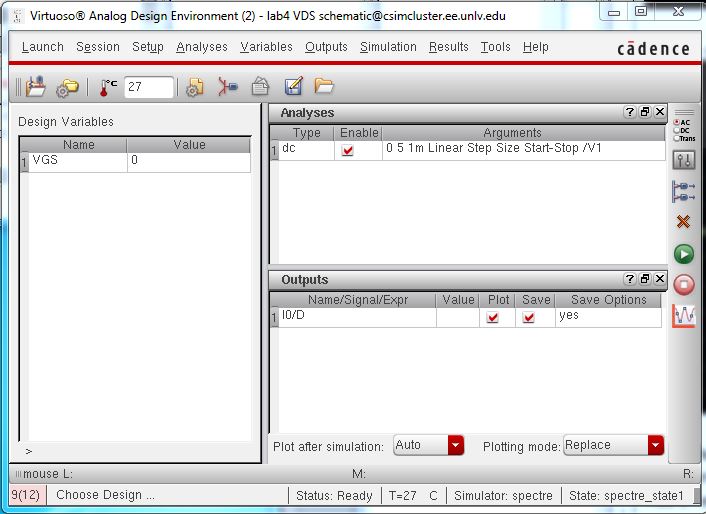This screenshot has width=706, height=514.
Task: Click the thermometer temperature icon
Action: pos(107,87)
